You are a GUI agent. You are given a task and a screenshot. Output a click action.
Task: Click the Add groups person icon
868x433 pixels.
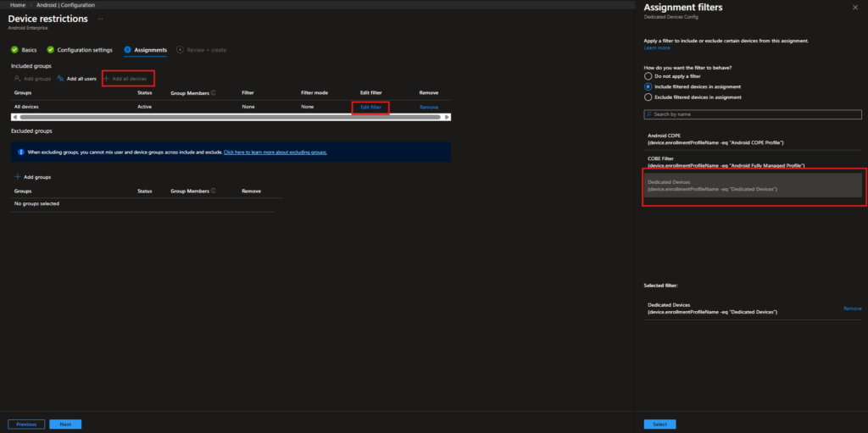click(x=18, y=79)
